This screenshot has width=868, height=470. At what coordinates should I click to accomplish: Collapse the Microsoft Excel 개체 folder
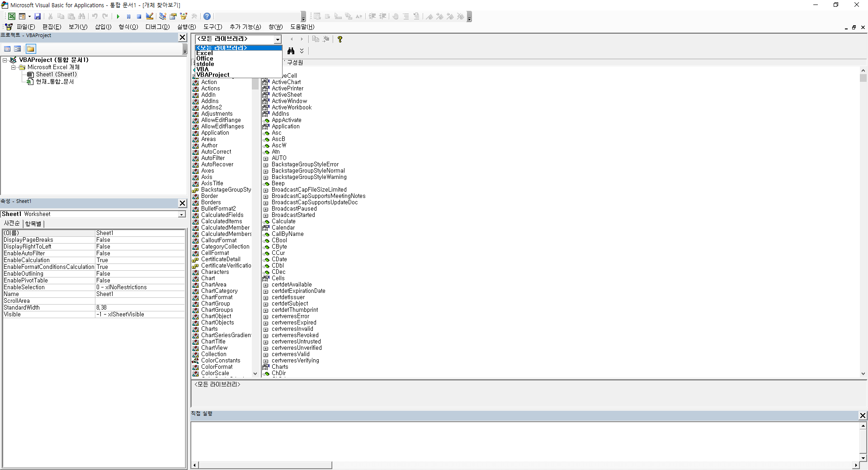(x=14, y=67)
